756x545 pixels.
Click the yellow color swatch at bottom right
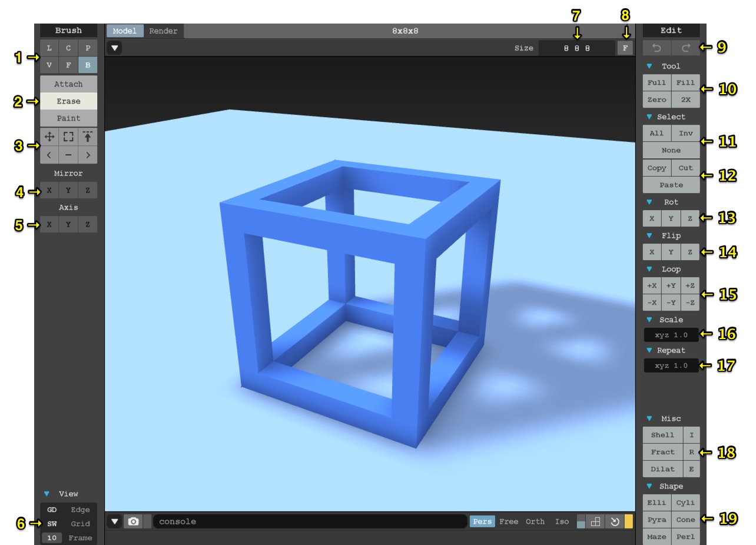(x=629, y=521)
